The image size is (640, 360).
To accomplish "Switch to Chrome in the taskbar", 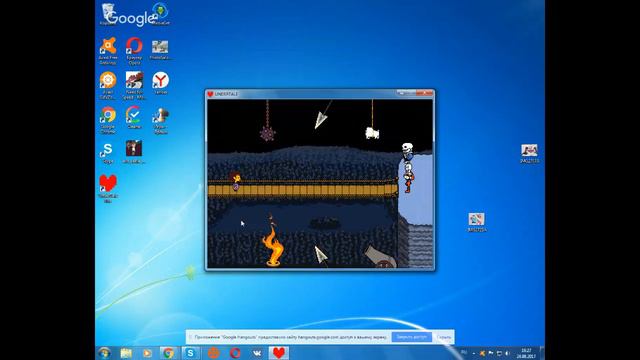I will [x=169, y=353].
